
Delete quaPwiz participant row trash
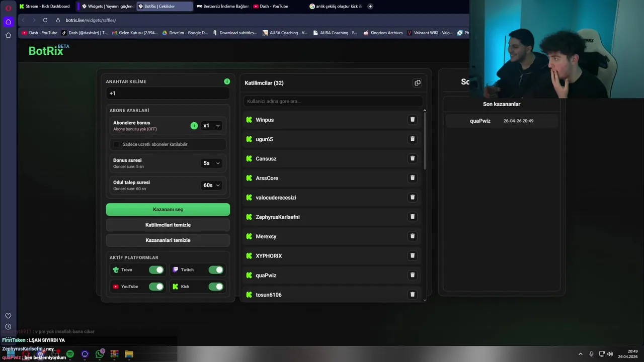pos(413,275)
